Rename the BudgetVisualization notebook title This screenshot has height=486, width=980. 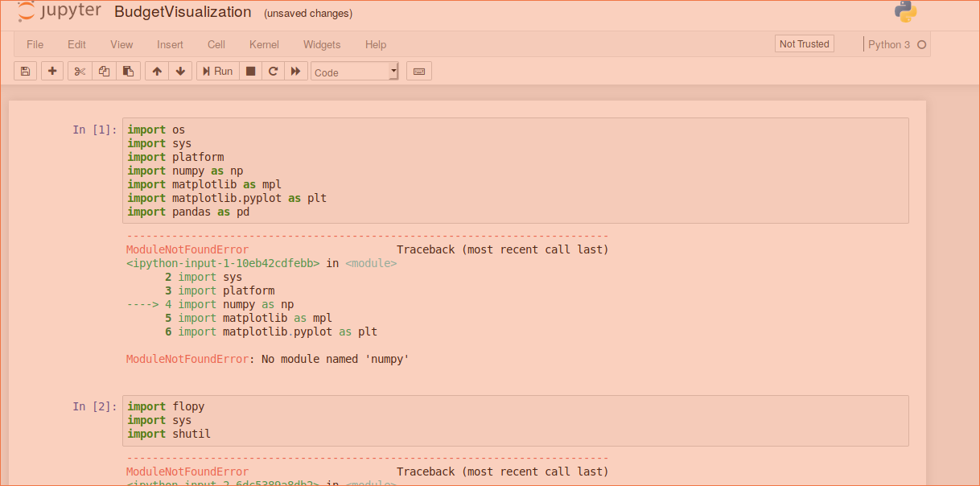pyautogui.click(x=183, y=12)
